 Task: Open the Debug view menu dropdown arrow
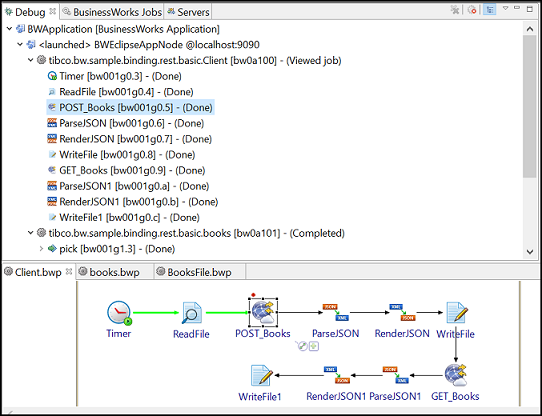tap(505, 8)
